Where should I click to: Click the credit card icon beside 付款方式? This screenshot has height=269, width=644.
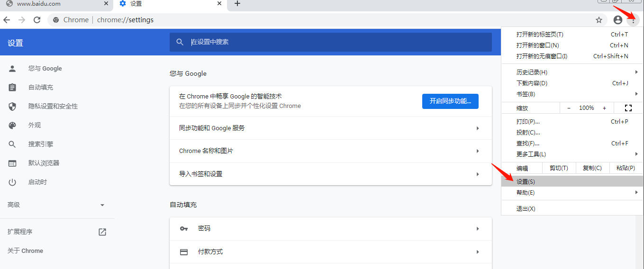click(184, 252)
